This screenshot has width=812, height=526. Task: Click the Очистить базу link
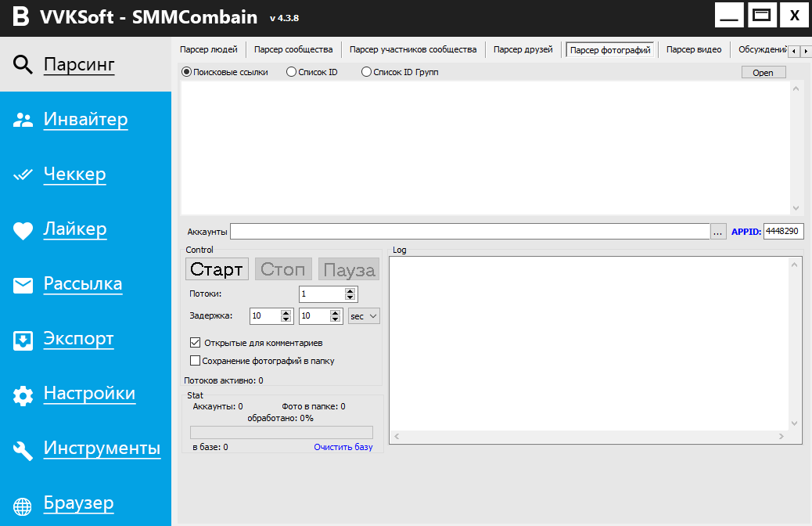click(343, 447)
